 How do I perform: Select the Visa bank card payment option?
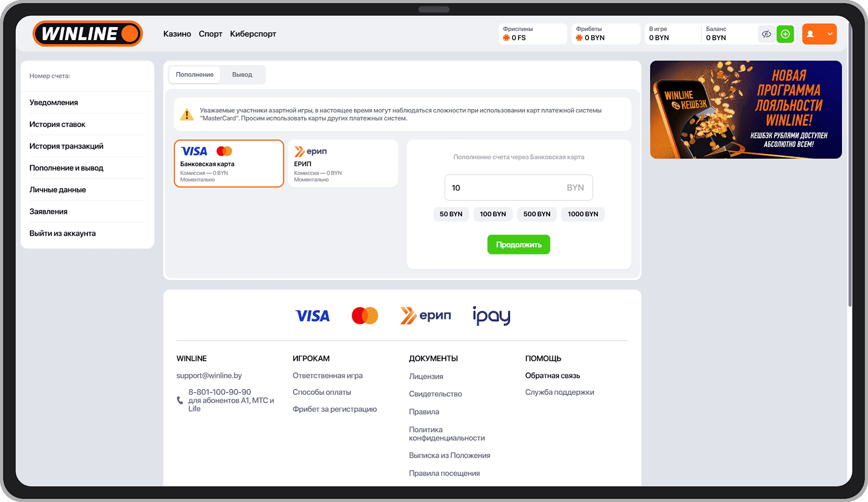click(229, 163)
